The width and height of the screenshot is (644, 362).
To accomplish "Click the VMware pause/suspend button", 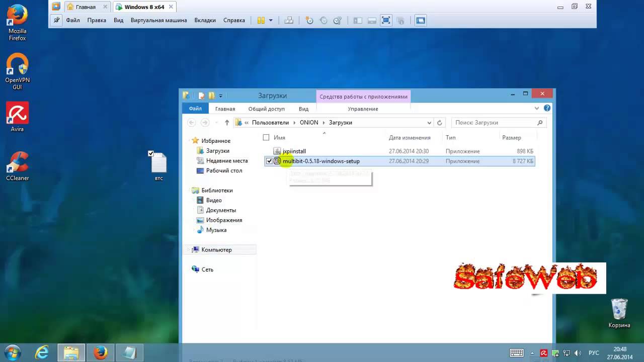I will coord(261,20).
